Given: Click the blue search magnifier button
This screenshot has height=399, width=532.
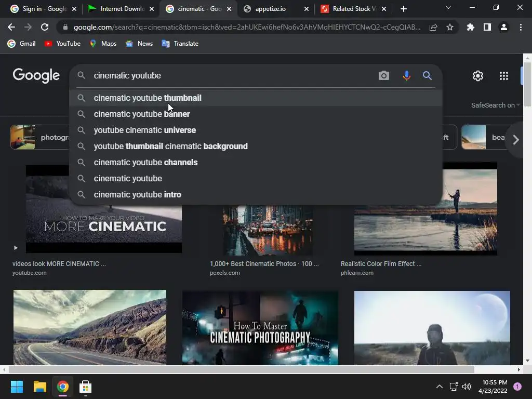Looking at the screenshot, I should click(427, 75).
